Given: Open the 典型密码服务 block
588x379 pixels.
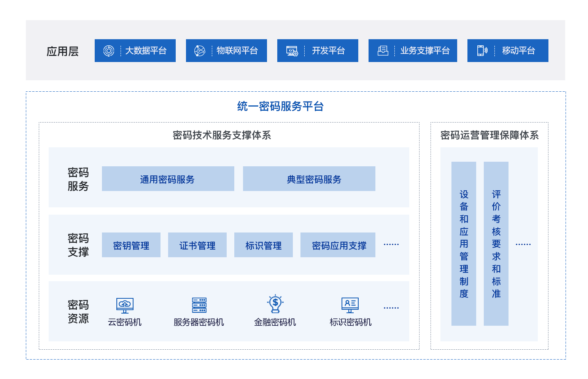Looking at the screenshot, I should pyautogui.click(x=309, y=179).
